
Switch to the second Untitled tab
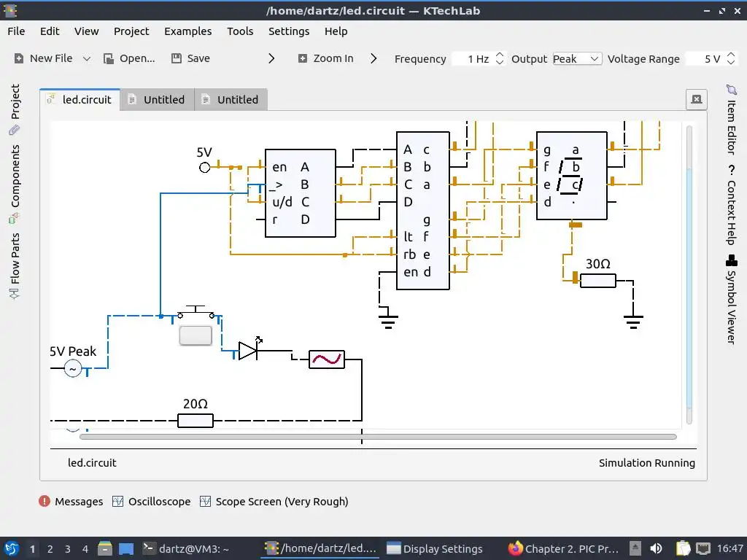231,99
